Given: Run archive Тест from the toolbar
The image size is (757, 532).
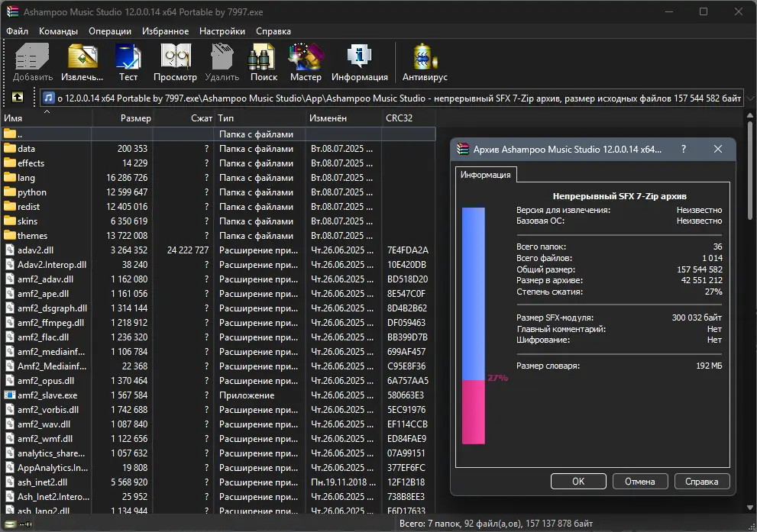Looking at the screenshot, I should tap(128, 61).
